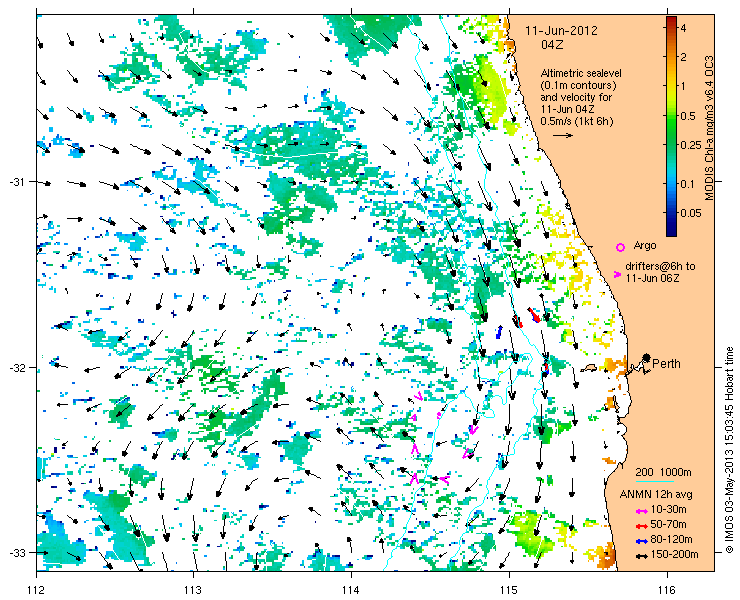Click the latitude -31 axis label
The width and height of the screenshot is (740, 600).
pos(17,182)
